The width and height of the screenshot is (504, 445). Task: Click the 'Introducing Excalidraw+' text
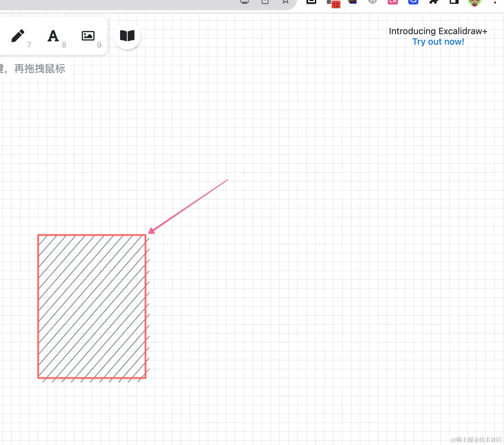point(438,31)
